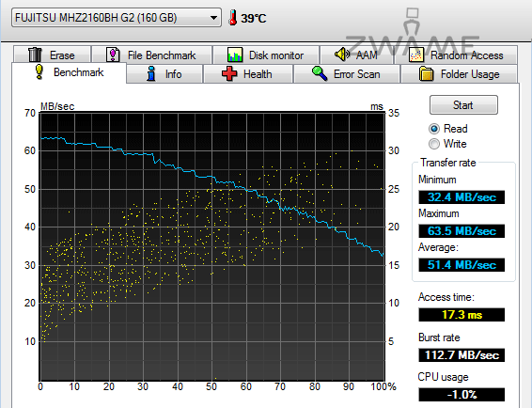Open the FUJITSU MHZ2160BH drive dropdown
The height and width of the screenshot is (408, 532).
117,17
